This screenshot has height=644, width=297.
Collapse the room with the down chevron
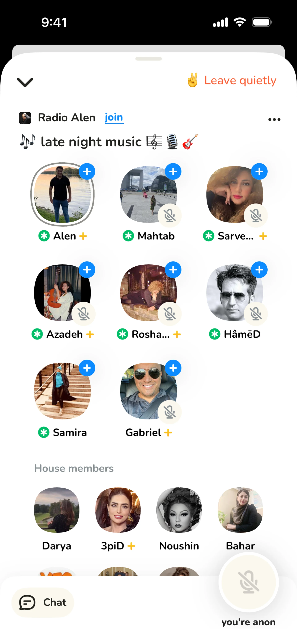[x=25, y=82]
